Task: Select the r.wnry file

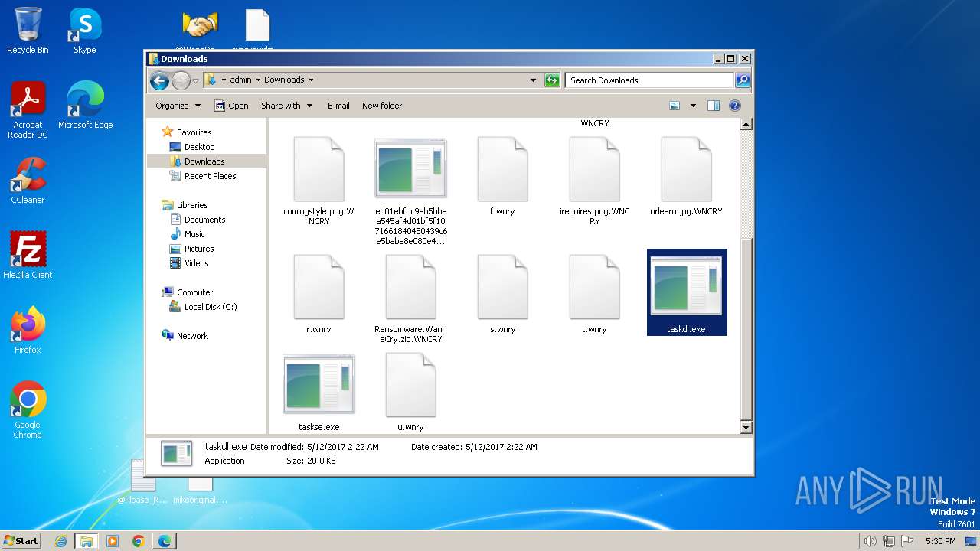Action: pyautogui.click(x=318, y=295)
